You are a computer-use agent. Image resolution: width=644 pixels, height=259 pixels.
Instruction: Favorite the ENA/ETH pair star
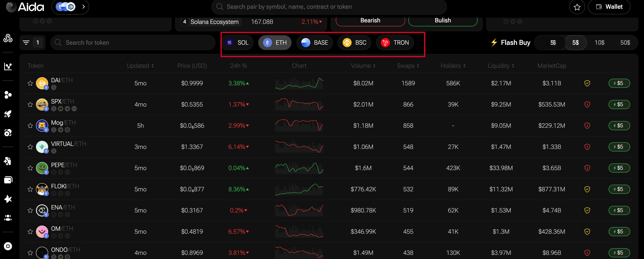[30, 210]
